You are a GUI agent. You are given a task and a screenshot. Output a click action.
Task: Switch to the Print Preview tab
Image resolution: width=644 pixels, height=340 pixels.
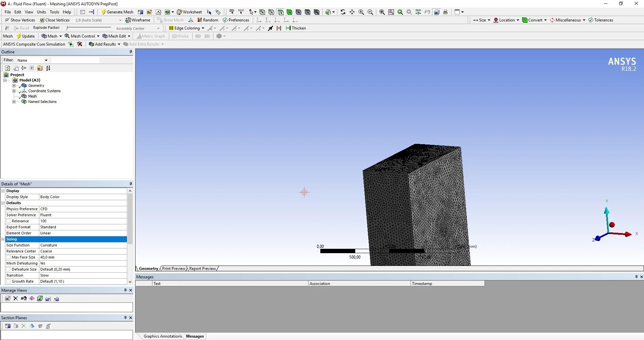174,269
